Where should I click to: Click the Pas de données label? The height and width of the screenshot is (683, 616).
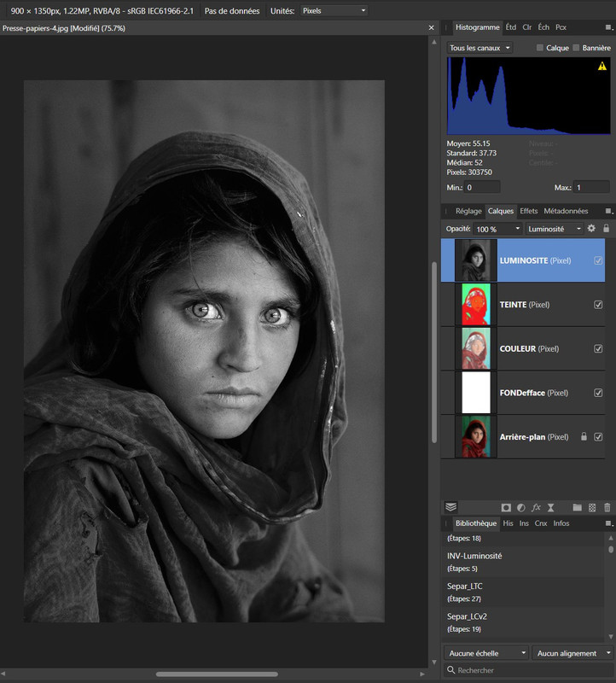point(232,10)
